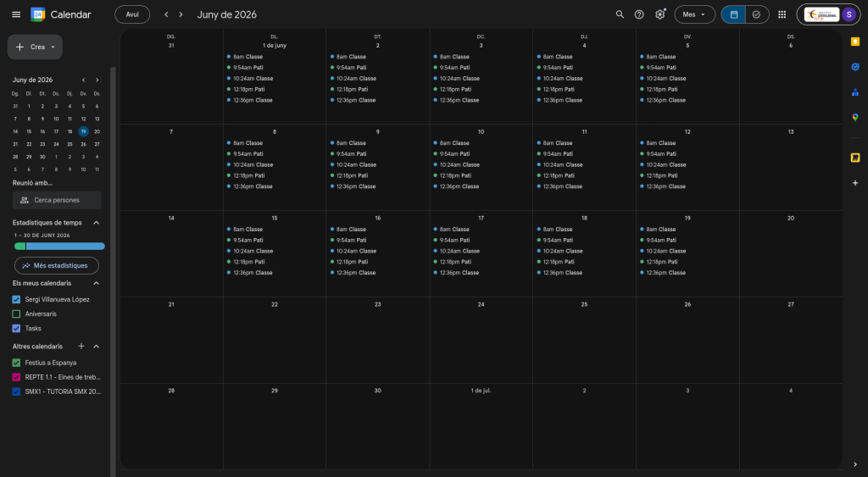Uncheck the Tasks calendar checkbox
868x477 pixels.
17,328
